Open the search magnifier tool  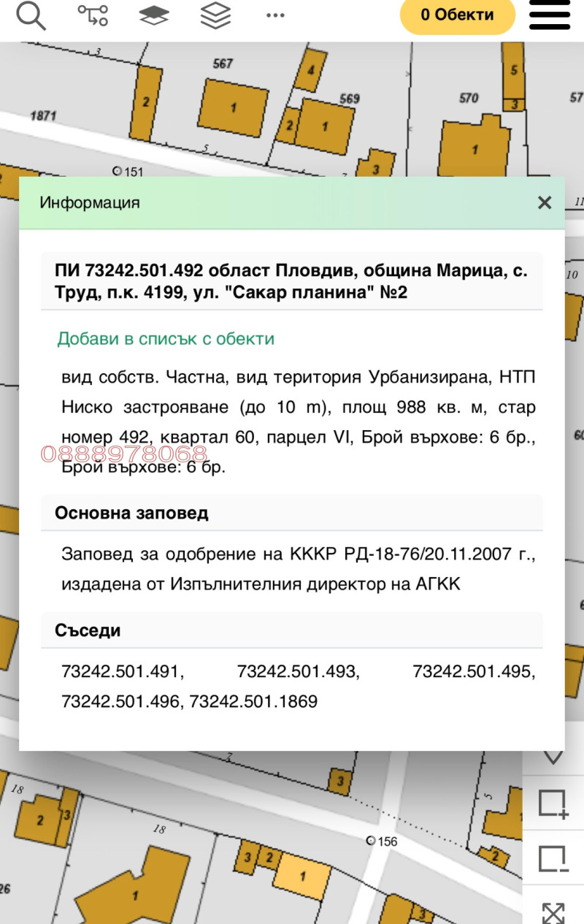tap(31, 15)
